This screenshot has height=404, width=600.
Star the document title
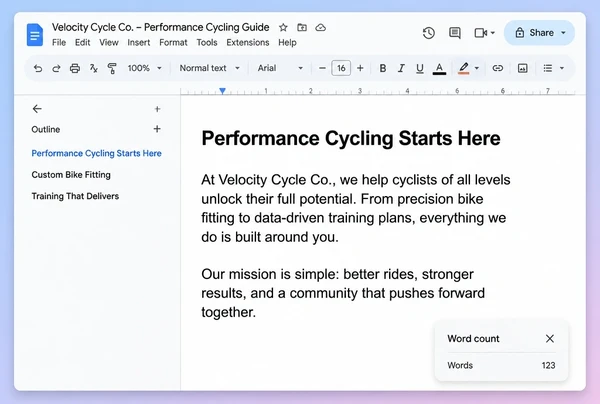click(283, 28)
